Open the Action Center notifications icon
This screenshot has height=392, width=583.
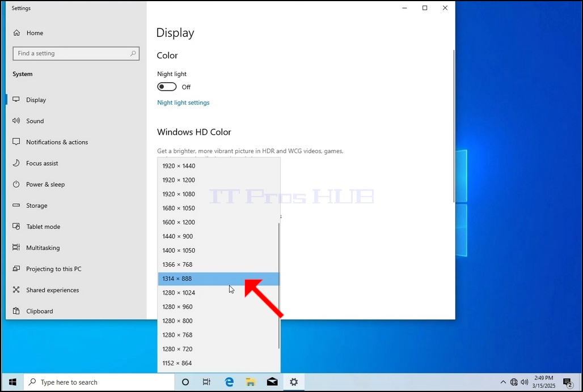pos(567,382)
